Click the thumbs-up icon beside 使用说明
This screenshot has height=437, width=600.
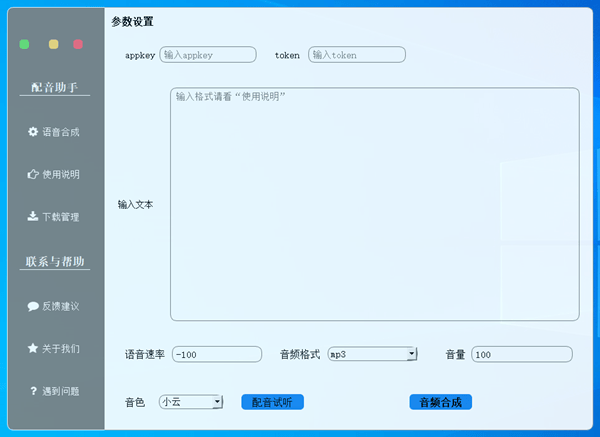click(33, 174)
